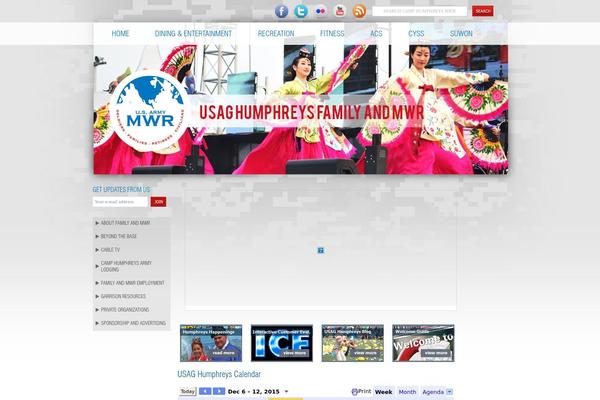Screen dimensions: 600x400
Task: Open the Recreation menu
Action: [276, 34]
